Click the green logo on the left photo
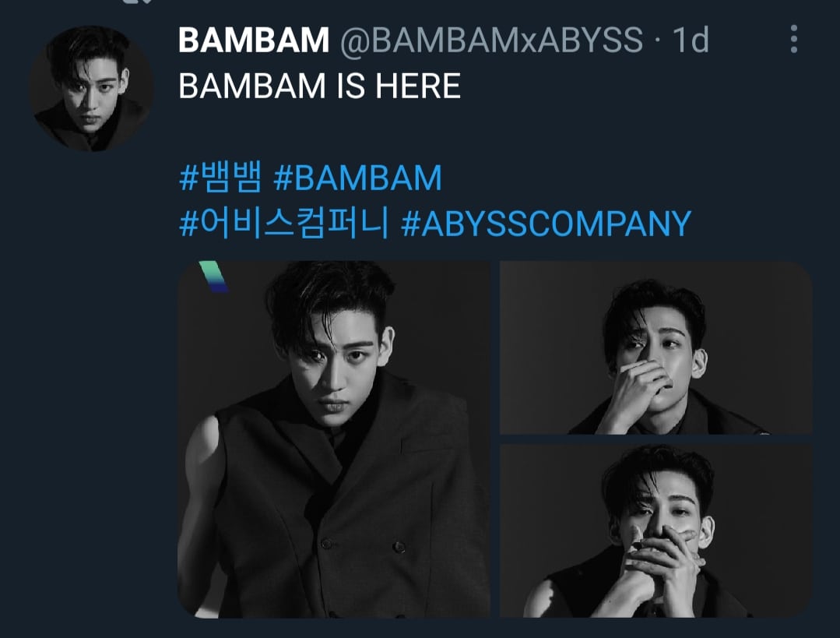The height and width of the screenshot is (638, 840). [214, 277]
